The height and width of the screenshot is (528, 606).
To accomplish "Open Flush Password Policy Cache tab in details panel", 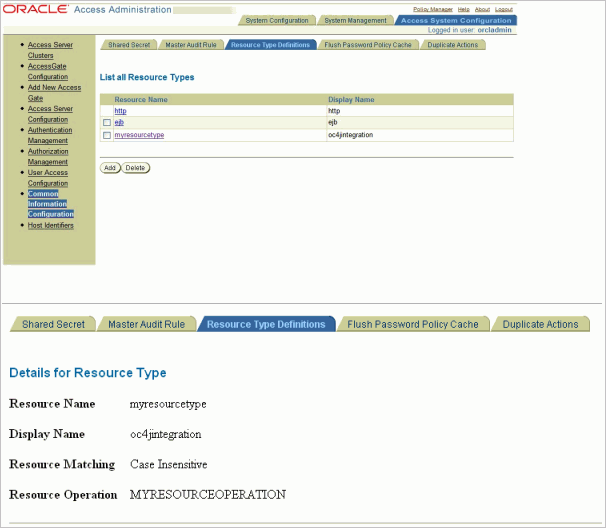I will 413,324.
